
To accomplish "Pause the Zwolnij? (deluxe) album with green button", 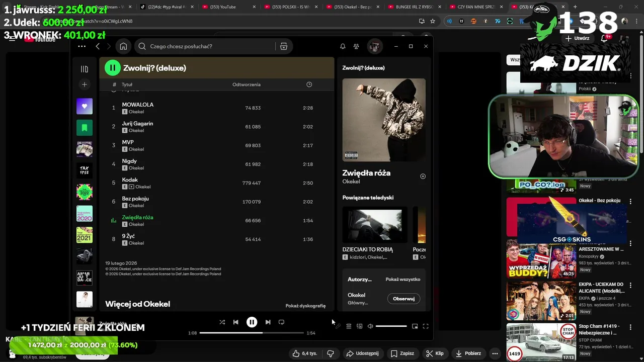I will [x=113, y=68].
